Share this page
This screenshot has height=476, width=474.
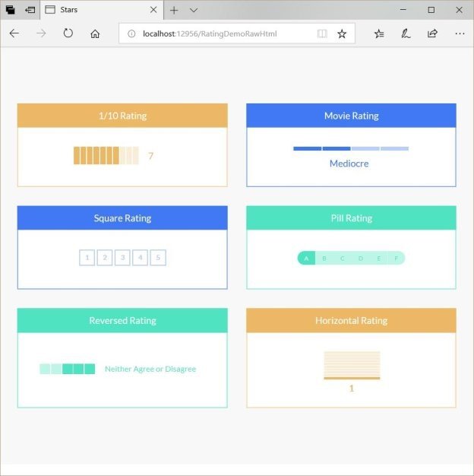(x=432, y=33)
